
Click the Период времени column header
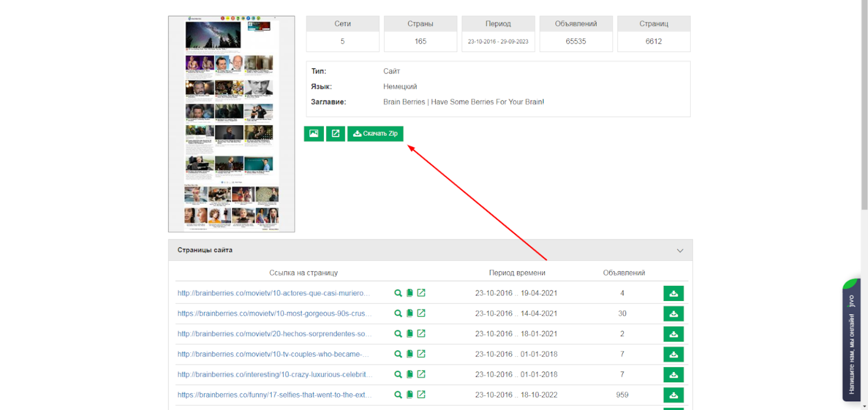click(x=517, y=273)
